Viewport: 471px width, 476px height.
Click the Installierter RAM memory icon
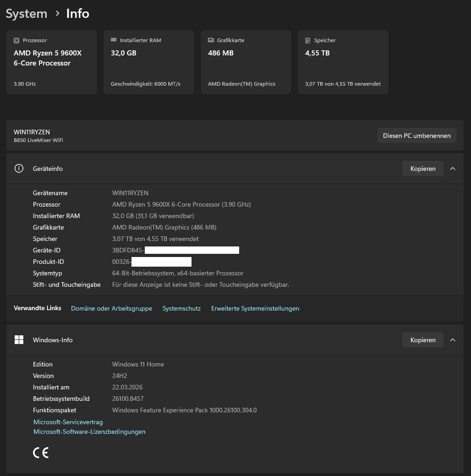click(114, 40)
